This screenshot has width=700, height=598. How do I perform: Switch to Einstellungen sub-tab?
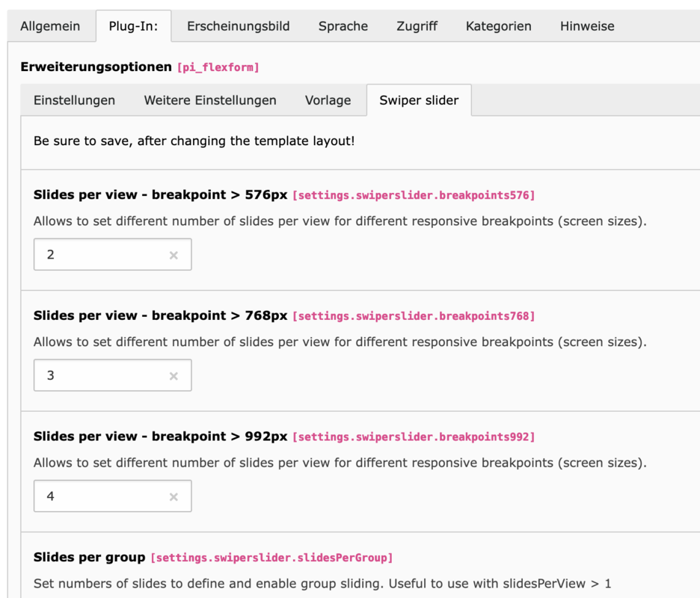coord(75,100)
